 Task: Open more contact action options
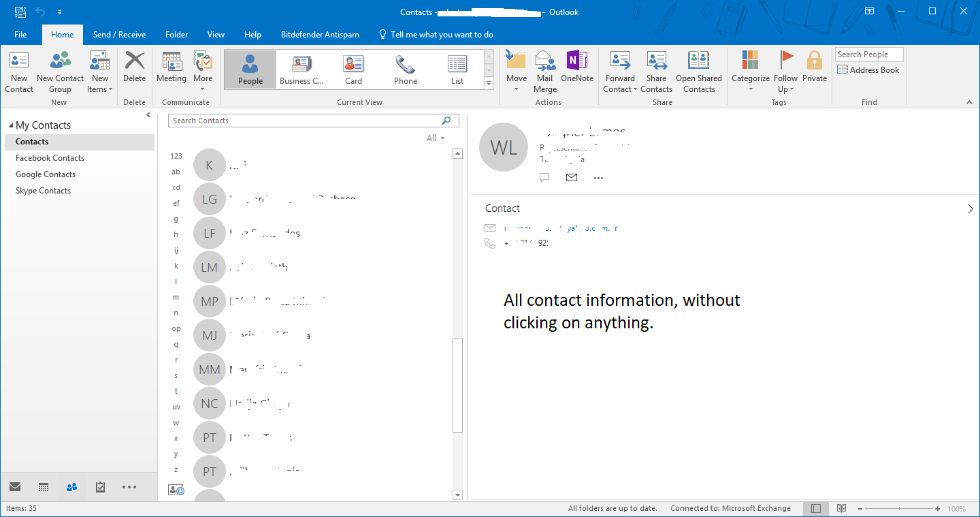click(599, 178)
